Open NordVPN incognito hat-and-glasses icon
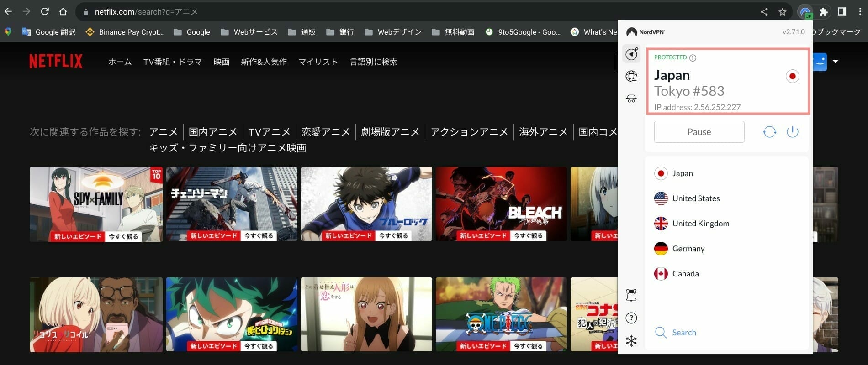The image size is (868, 365). click(631, 98)
